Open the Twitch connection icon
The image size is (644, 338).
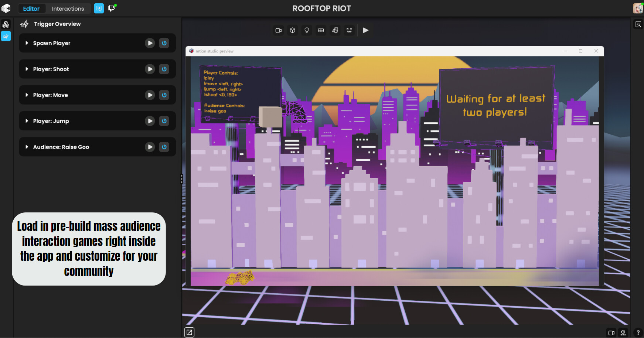point(112,8)
